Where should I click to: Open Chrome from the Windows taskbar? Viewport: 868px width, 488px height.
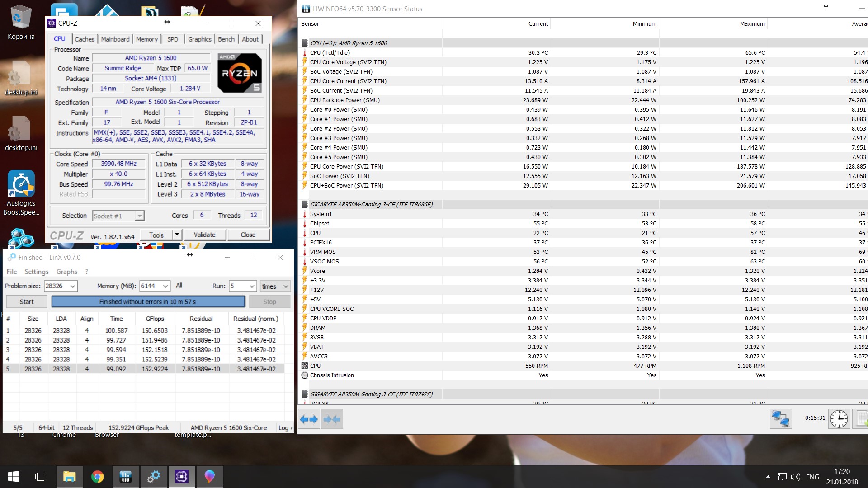tap(97, 477)
